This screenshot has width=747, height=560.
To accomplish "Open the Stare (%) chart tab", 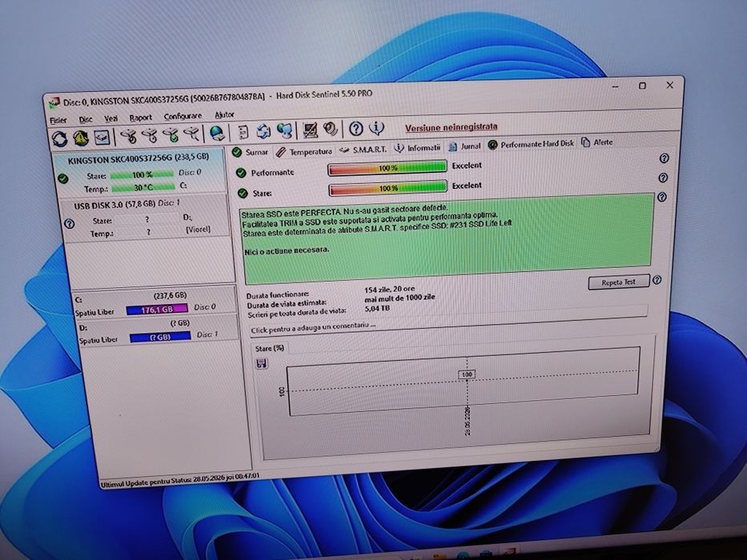I will point(270,349).
